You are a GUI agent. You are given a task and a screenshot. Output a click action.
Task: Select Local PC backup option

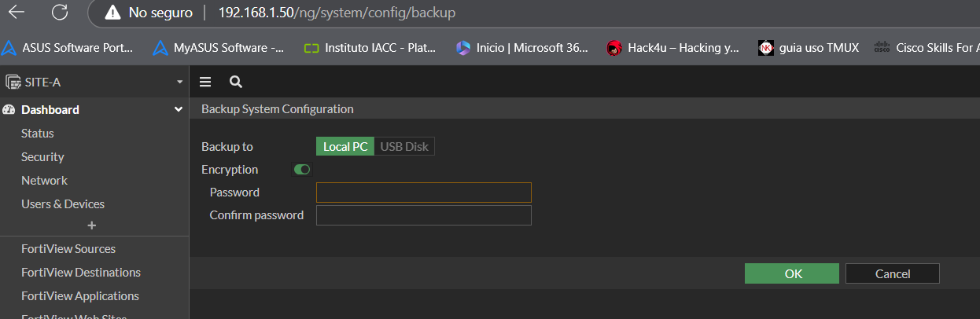(345, 147)
